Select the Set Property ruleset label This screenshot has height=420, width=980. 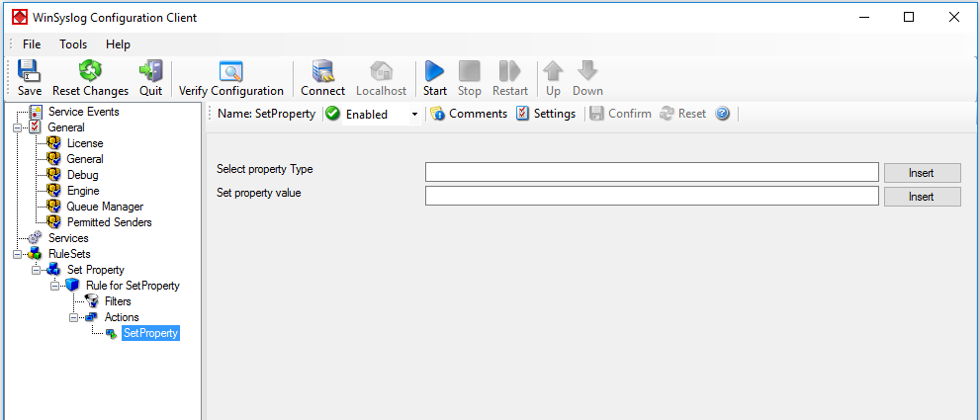point(96,270)
